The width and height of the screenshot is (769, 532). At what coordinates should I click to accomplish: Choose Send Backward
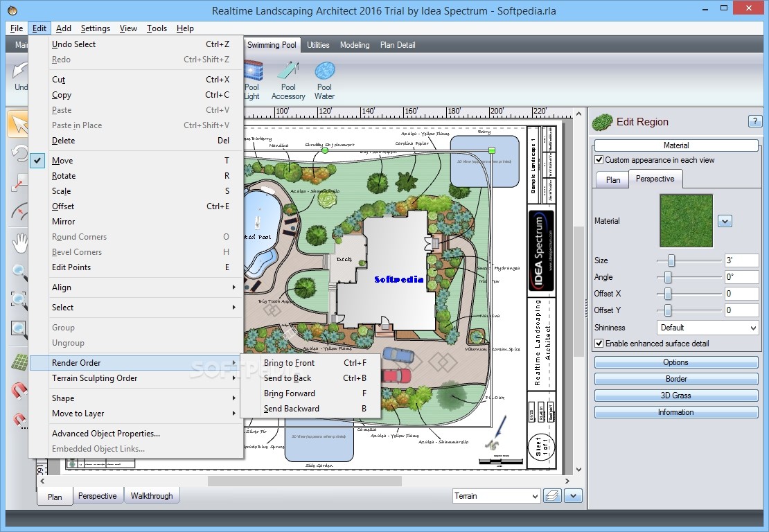[310, 409]
